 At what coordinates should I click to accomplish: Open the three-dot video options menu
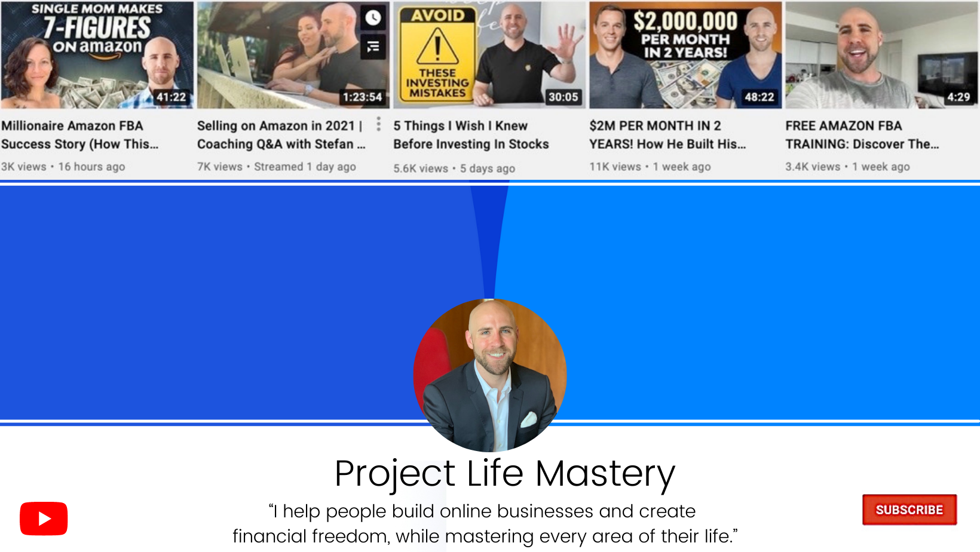[378, 124]
